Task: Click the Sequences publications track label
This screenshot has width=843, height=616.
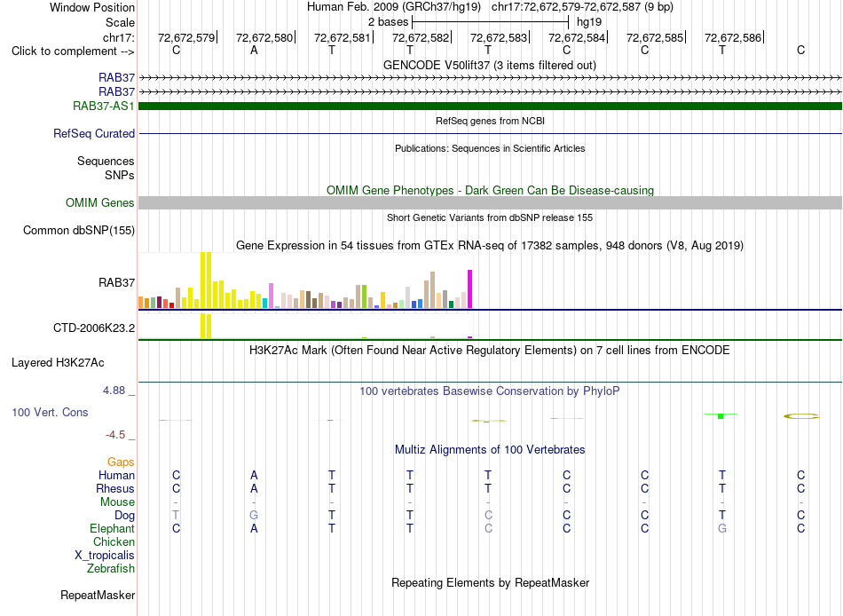Action: 106,161
